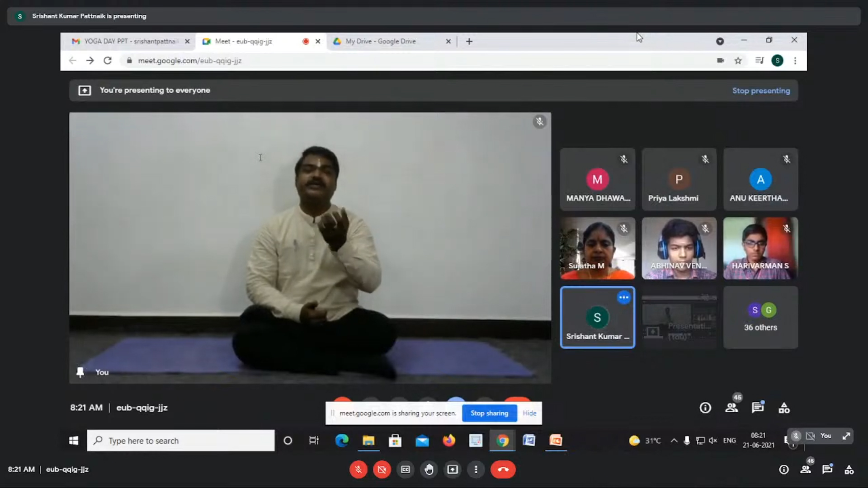Open more options three-dot menu

[476, 469]
